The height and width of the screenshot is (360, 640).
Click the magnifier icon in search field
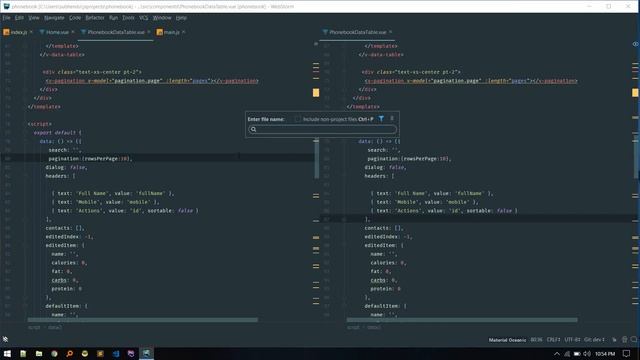pyautogui.click(x=253, y=129)
